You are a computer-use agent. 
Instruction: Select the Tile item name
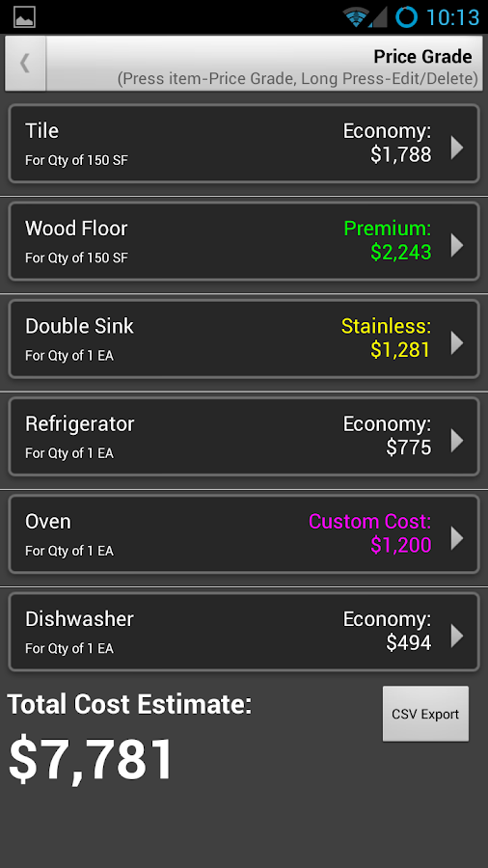coord(42,131)
